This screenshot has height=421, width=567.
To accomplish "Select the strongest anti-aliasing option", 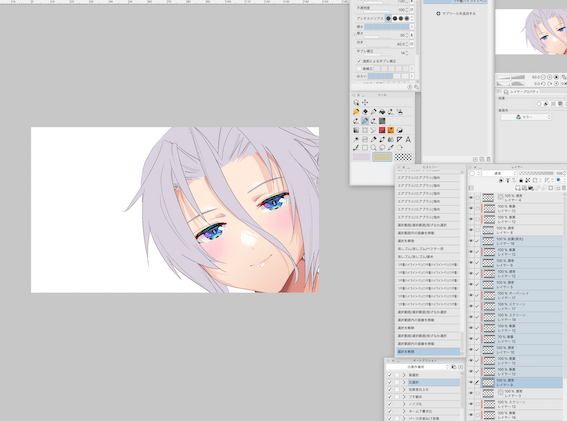I will (407, 18).
